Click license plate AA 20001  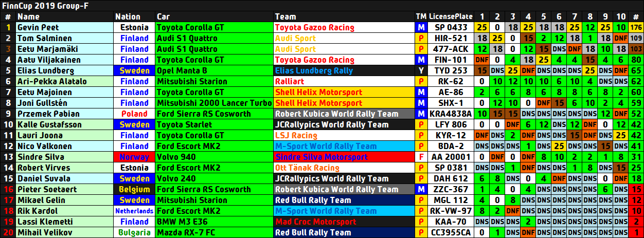pos(451,157)
